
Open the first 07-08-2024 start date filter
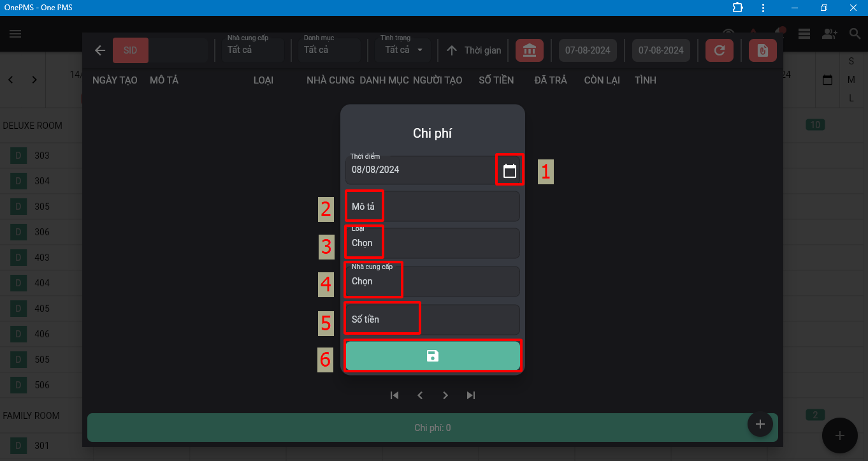(588, 50)
